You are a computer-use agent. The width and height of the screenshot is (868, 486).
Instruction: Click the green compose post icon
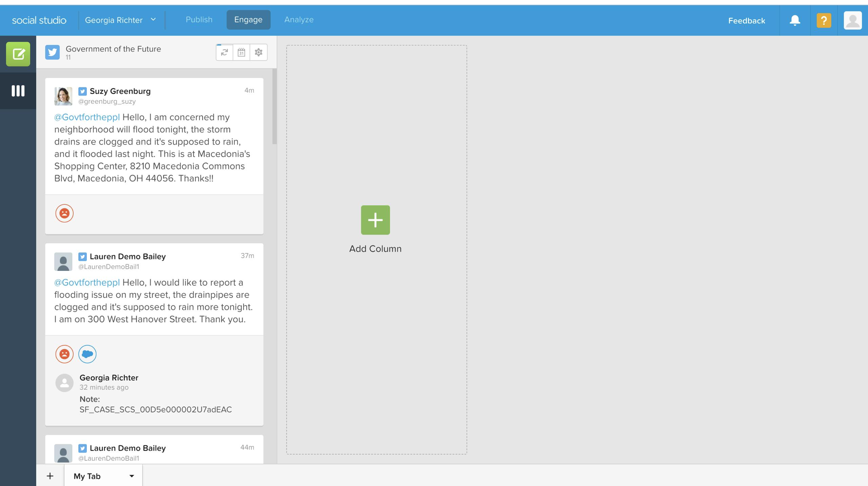click(x=18, y=54)
